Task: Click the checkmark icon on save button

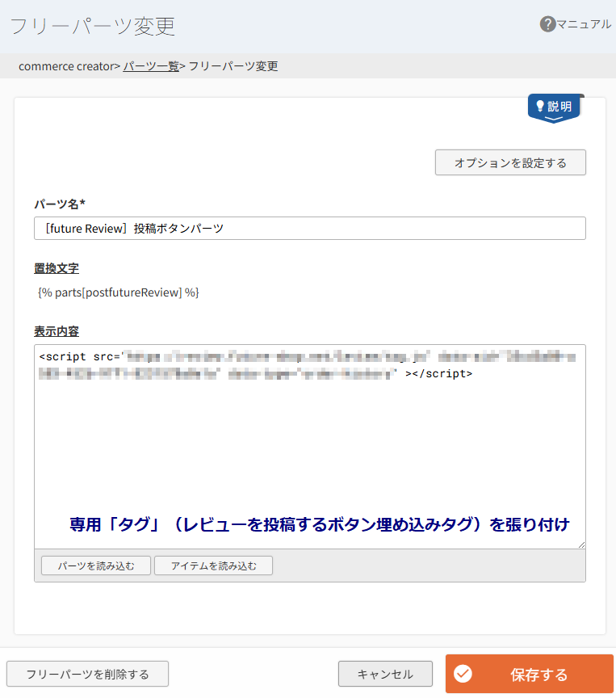Action: pyautogui.click(x=463, y=675)
